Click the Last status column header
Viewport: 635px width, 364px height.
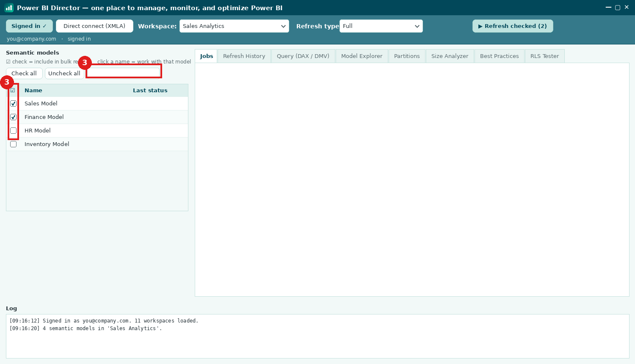point(150,91)
